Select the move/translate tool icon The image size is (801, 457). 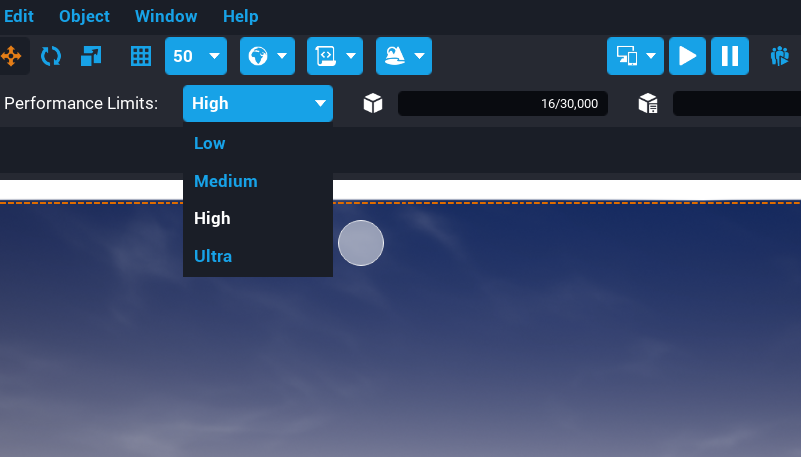pos(12,56)
